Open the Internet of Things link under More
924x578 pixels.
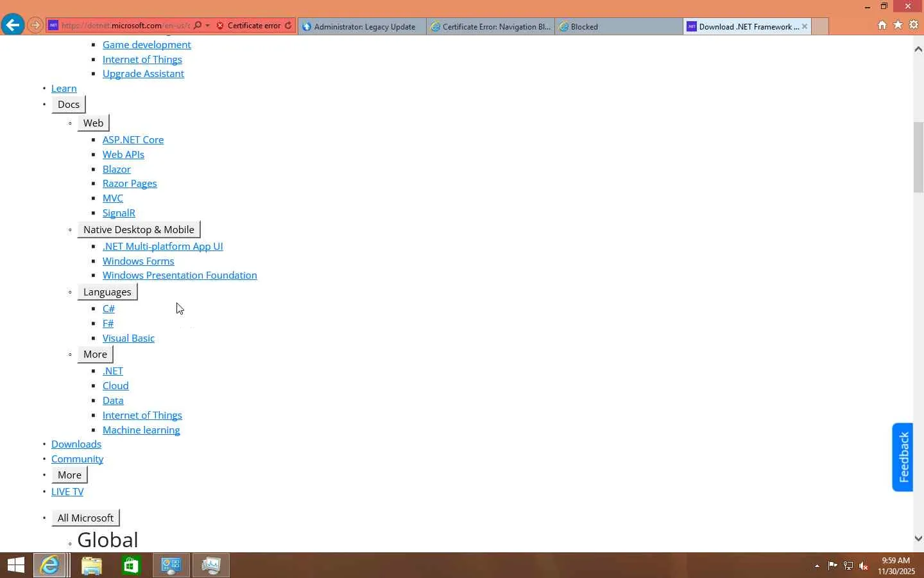pyautogui.click(x=142, y=415)
